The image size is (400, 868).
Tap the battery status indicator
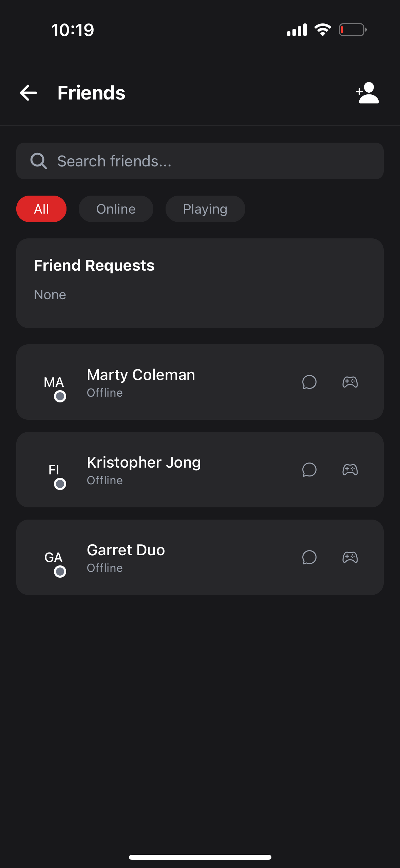click(353, 30)
